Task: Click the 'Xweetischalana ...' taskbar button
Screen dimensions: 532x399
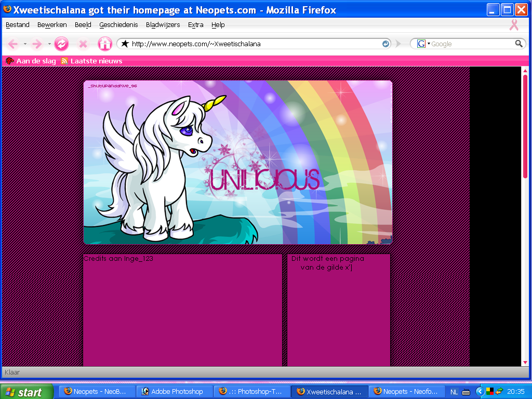Action: point(329,392)
